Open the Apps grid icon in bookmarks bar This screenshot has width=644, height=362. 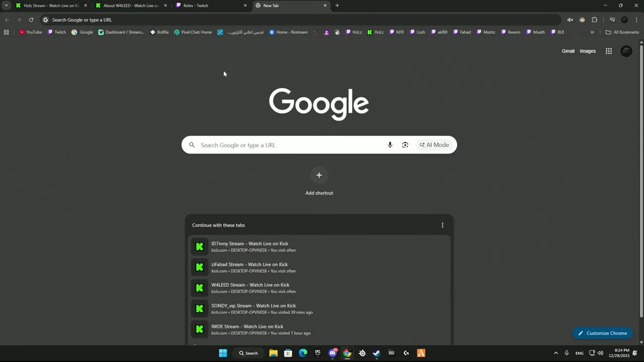point(6,32)
